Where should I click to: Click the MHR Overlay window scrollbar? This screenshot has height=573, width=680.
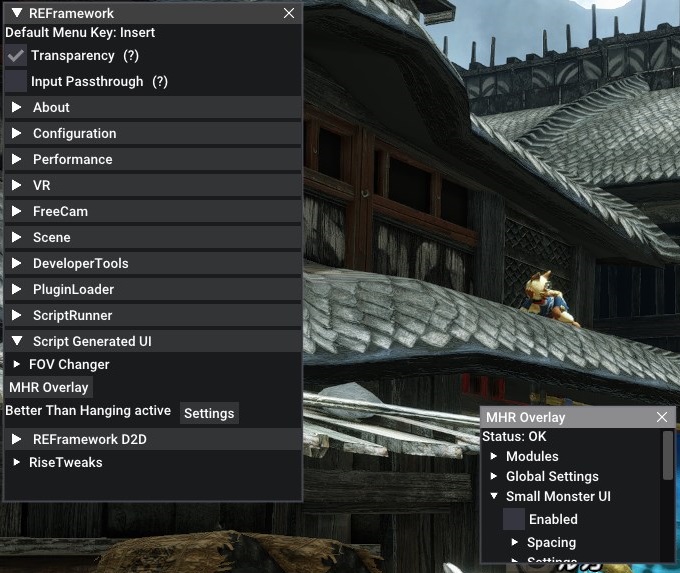[667, 455]
